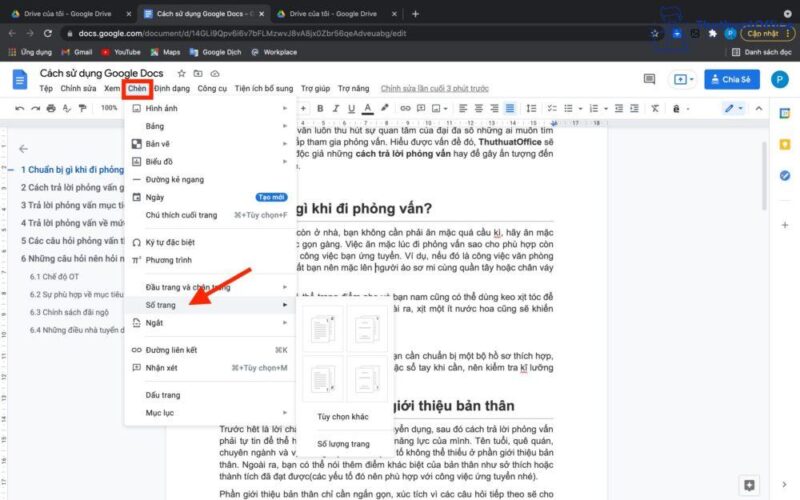Screen dimensions: 800x500
Task: Expand the Hình ảnh submenu
Action: click(x=210, y=108)
